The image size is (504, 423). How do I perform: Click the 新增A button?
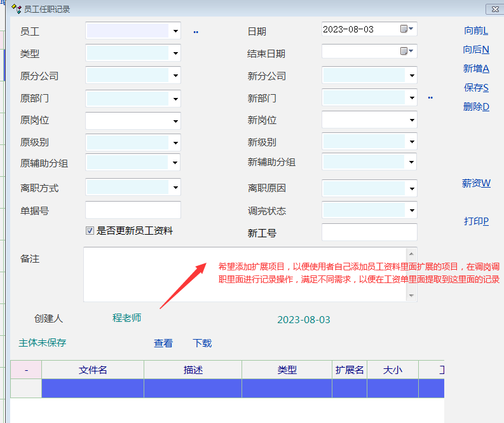[476, 69]
